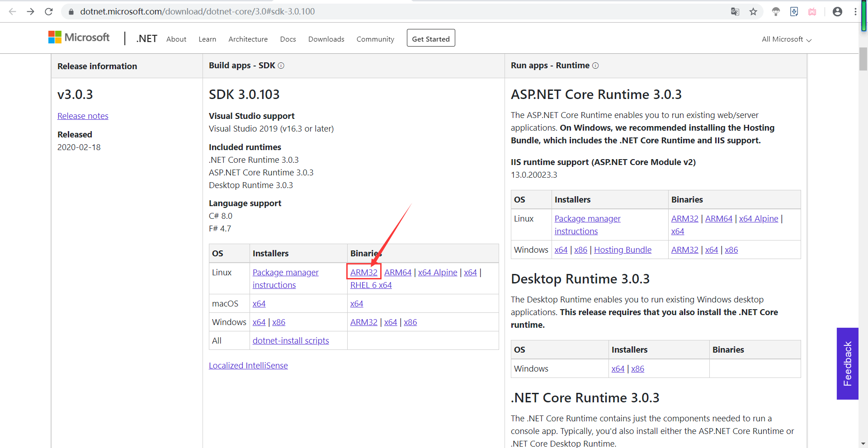Click the lock icon in address bar

pos(71,12)
